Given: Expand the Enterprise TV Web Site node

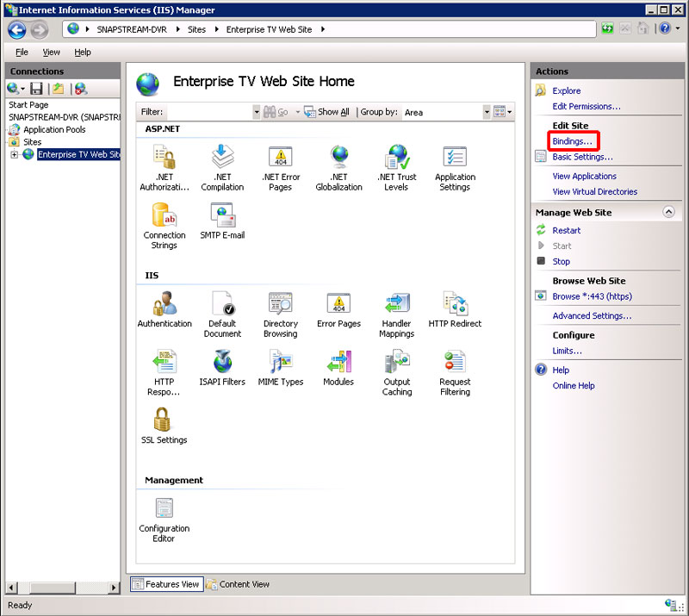Looking at the screenshot, I should tap(14, 154).
